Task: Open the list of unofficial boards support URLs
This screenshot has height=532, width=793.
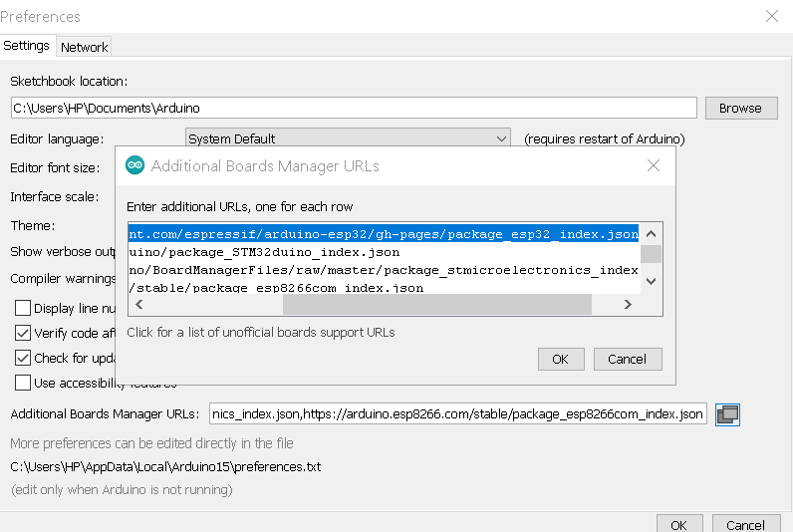Action: click(x=260, y=332)
